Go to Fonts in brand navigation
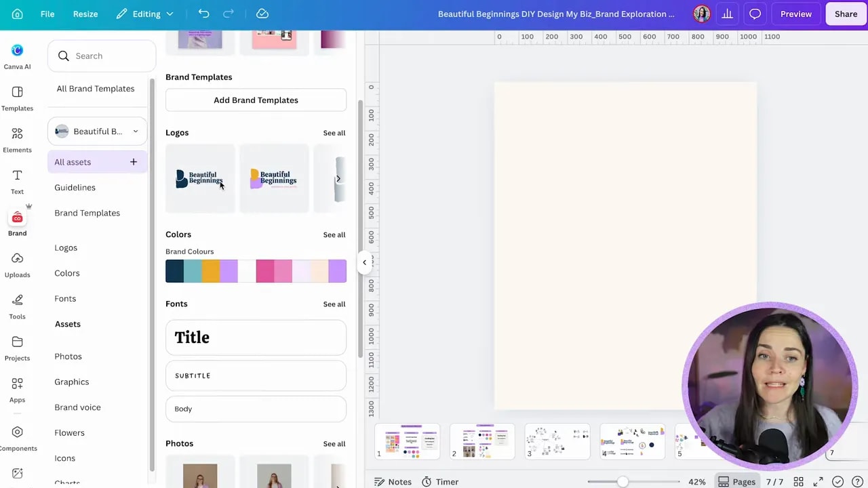The width and height of the screenshot is (868, 488). pyautogui.click(x=65, y=299)
